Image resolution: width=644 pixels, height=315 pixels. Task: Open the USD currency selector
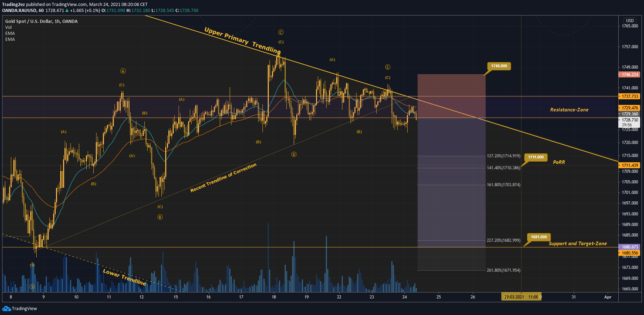[630, 21]
